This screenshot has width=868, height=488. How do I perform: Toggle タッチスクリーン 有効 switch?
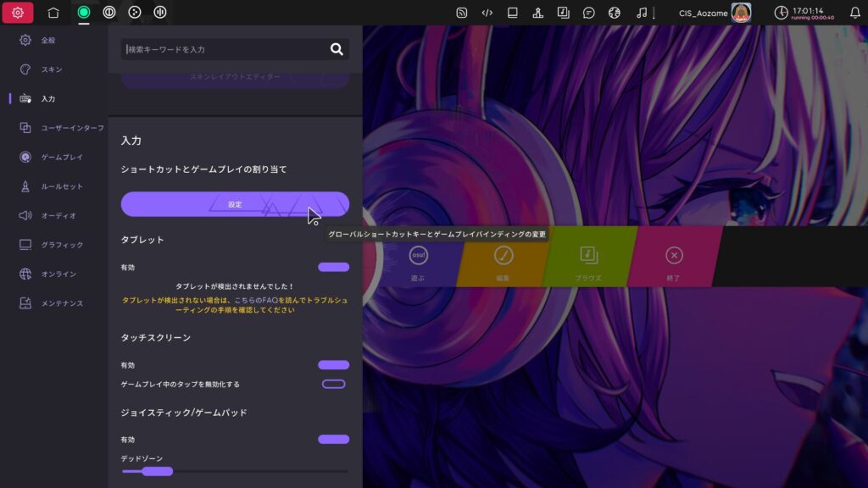pos(333,365)
